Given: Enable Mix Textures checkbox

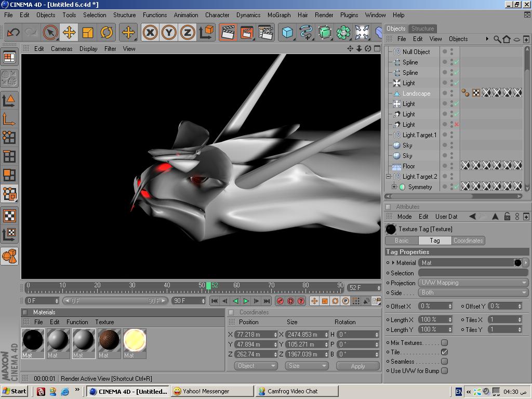Looking at the screenshot, I should coord(444,343).
